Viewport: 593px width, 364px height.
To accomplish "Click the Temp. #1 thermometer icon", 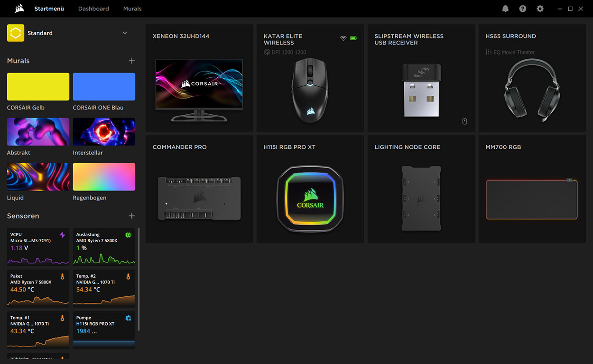I will click(x=63, y=318).
